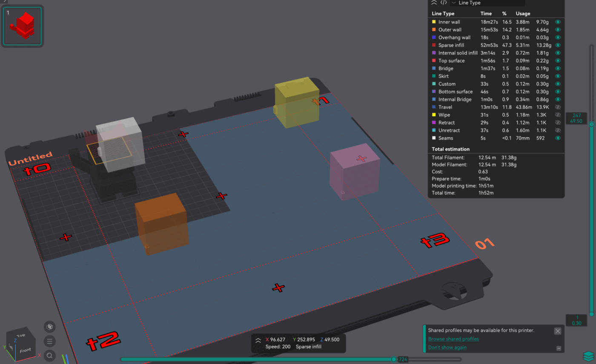Click the Internal solid infill row label
This screenshot has width=596, height=364.
pos(458,53)
